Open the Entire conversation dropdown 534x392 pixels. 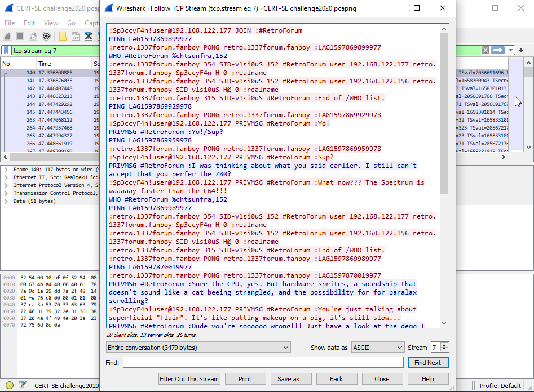click(x=198, y=348)
